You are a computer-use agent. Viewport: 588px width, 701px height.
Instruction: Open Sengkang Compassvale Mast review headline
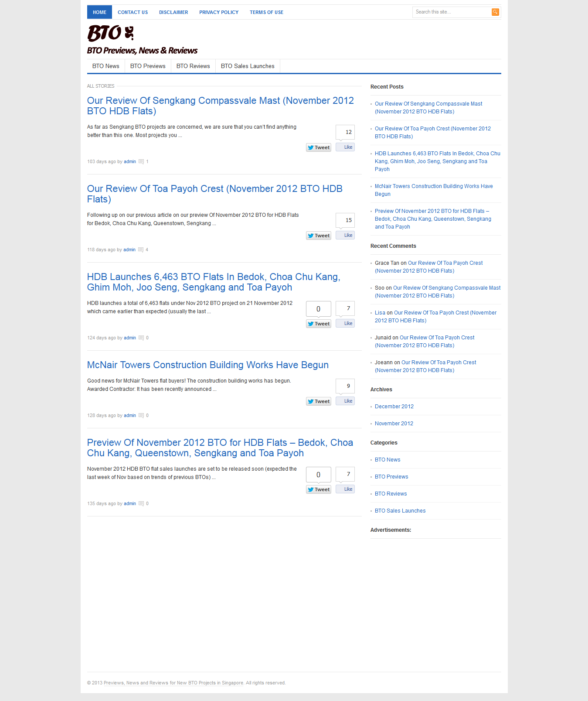(221, 106)
